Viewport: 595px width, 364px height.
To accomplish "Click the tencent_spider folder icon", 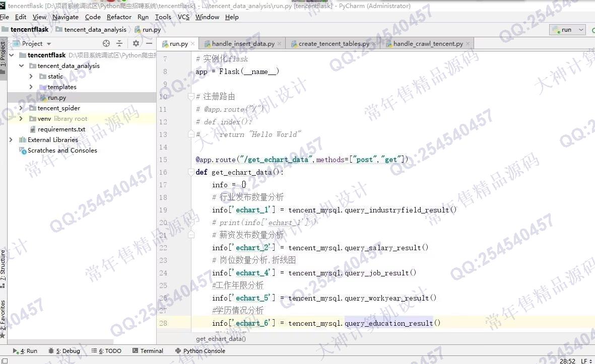I will point(33,108).
